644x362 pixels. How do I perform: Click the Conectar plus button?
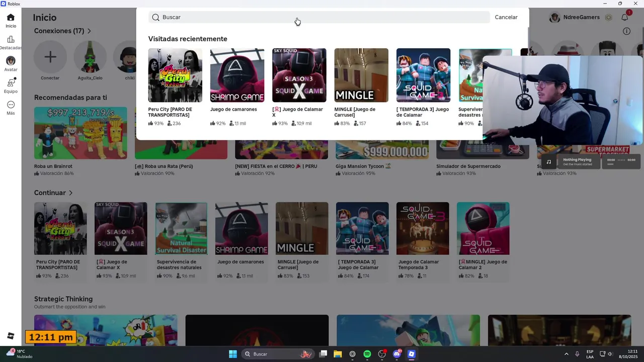[x=50, y=57]
